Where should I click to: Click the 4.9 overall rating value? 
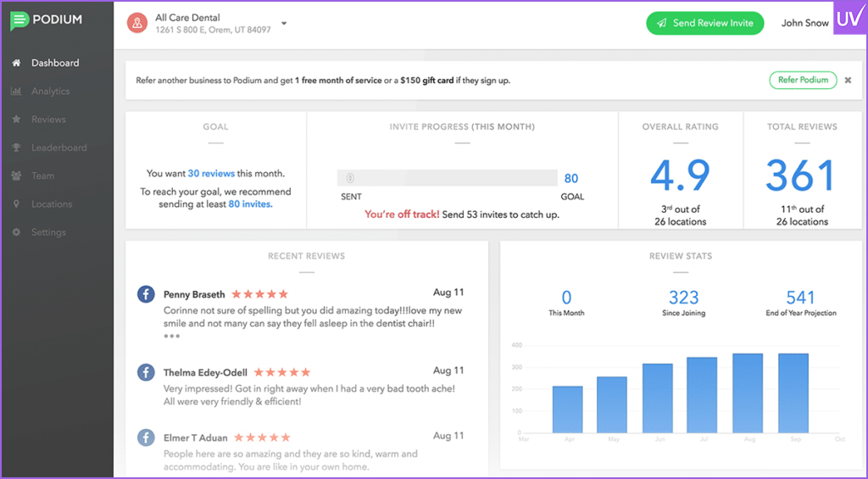pos(681,175)
